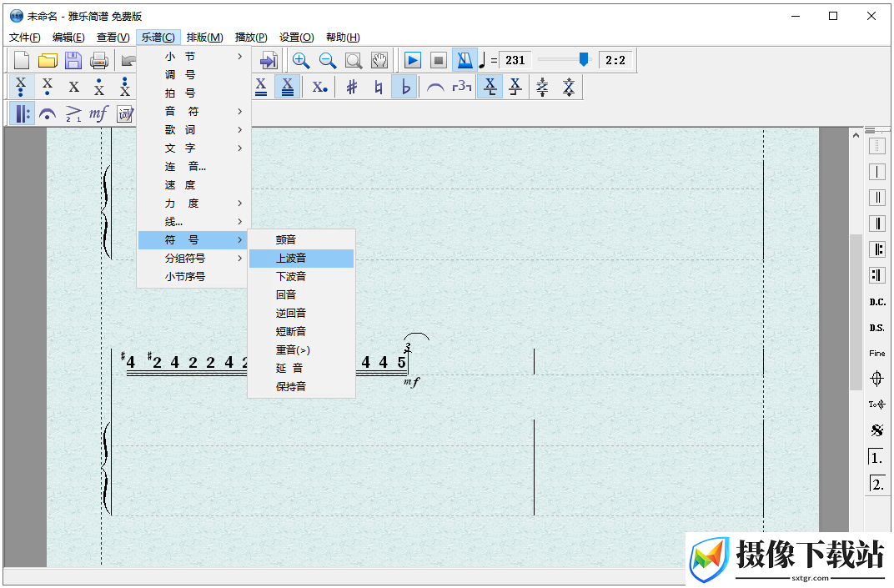Save score with floppy disk icon
This screenshot has height=588, width=894.
(73, 60)
